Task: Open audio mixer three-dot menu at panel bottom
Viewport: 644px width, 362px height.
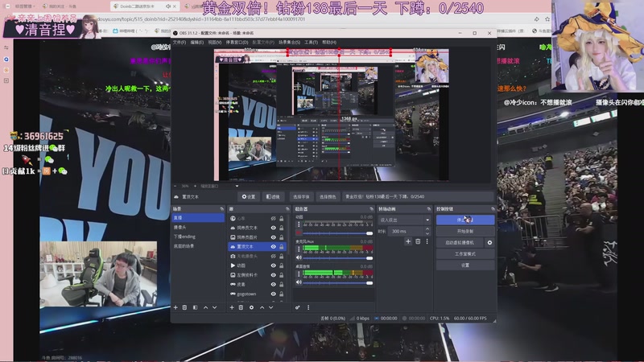Action: pyautogui.click(x=308, y=307)
